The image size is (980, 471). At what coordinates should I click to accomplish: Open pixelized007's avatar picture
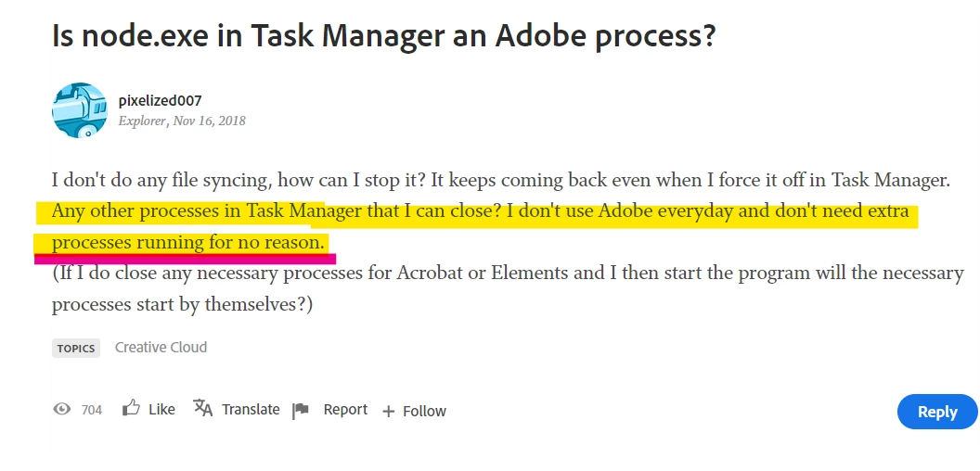(x=79, y=109)
